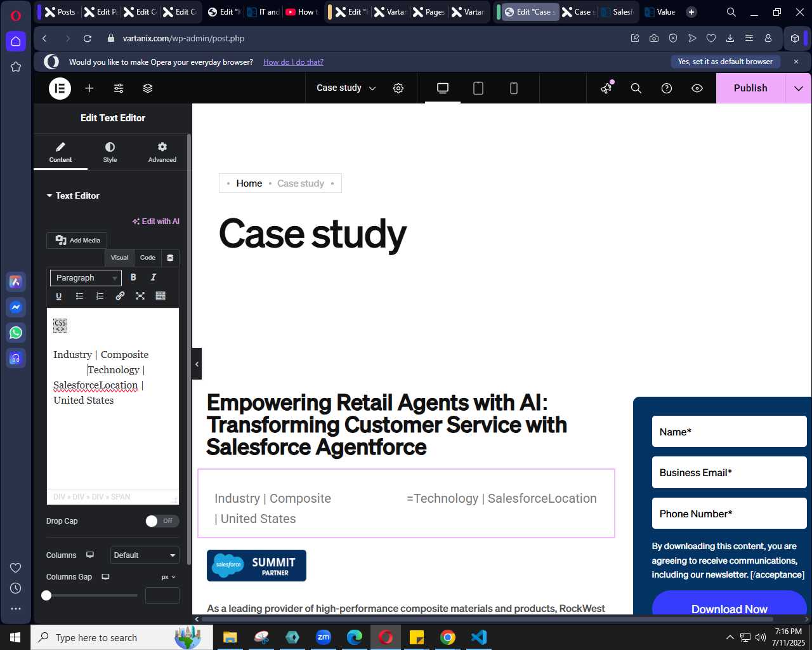Open page settings gear icon
The image size is (812, 650).
pyautogui.click(x=398, y=88)
